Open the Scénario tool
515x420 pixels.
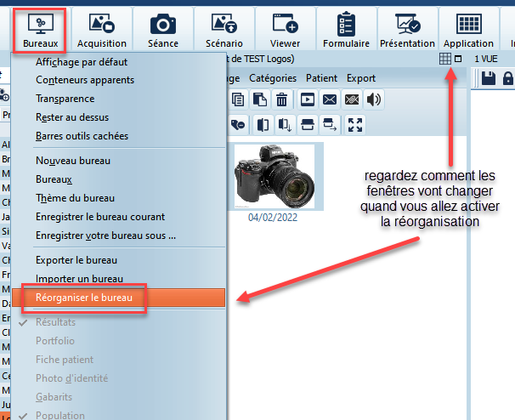click(x=224, y=30)
